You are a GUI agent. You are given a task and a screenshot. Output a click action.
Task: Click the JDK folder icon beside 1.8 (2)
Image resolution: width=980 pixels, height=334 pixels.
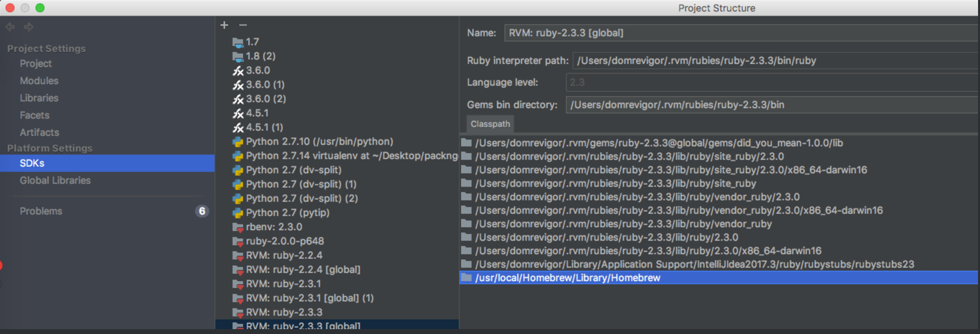[x=238, y=56]
